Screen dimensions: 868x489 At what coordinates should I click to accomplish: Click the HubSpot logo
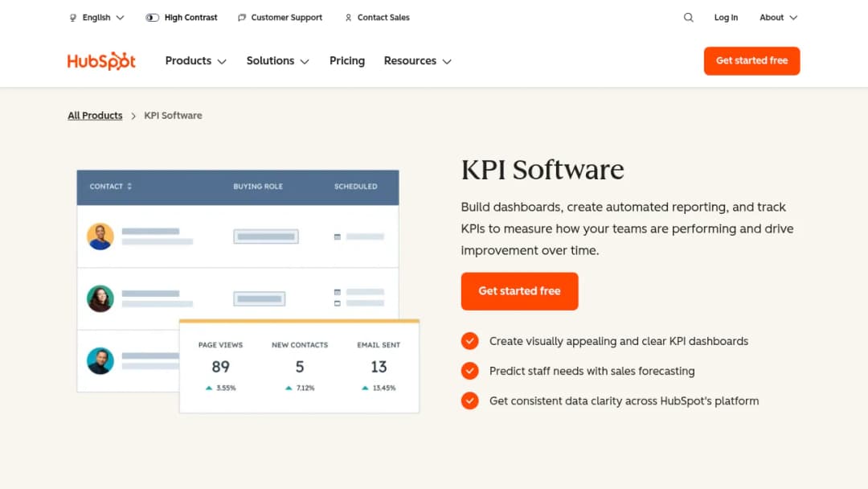[x=101, y=61]
